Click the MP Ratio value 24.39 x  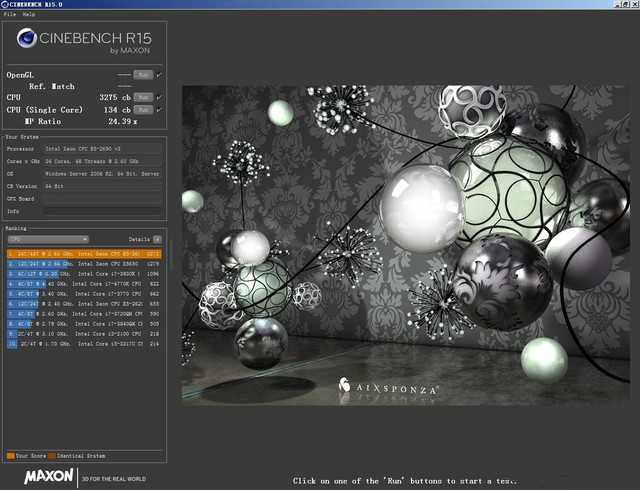click(122, 121)
